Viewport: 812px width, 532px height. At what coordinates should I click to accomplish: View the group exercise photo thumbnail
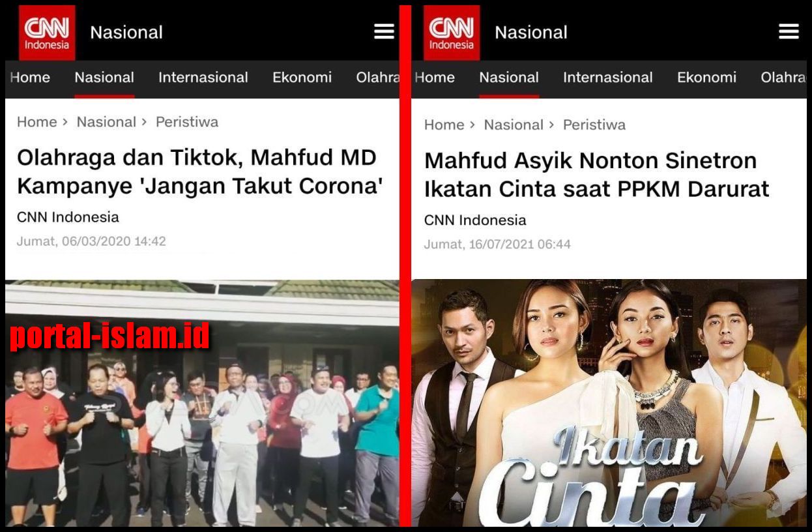pos(202,403)
